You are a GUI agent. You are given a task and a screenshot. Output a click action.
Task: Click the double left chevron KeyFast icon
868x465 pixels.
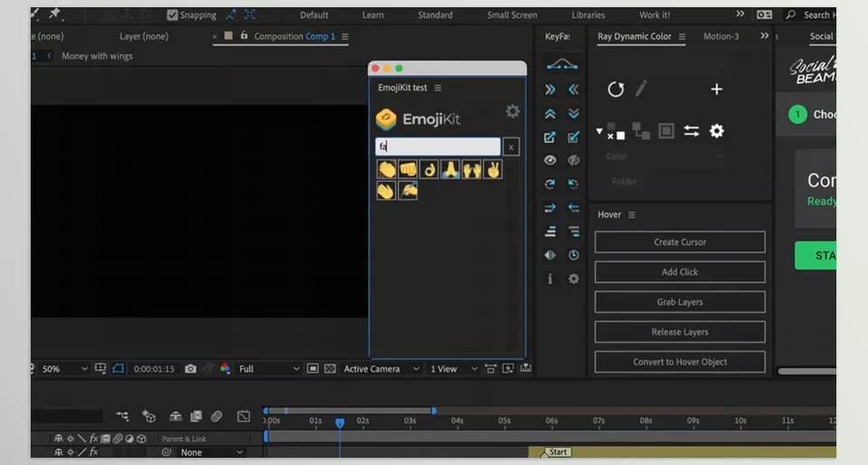tap(573, 90)
